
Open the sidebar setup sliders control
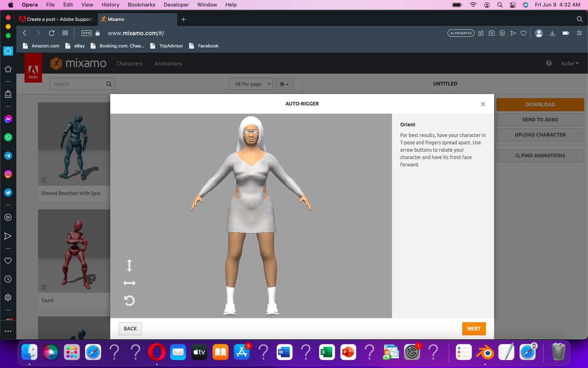point(579,33)
